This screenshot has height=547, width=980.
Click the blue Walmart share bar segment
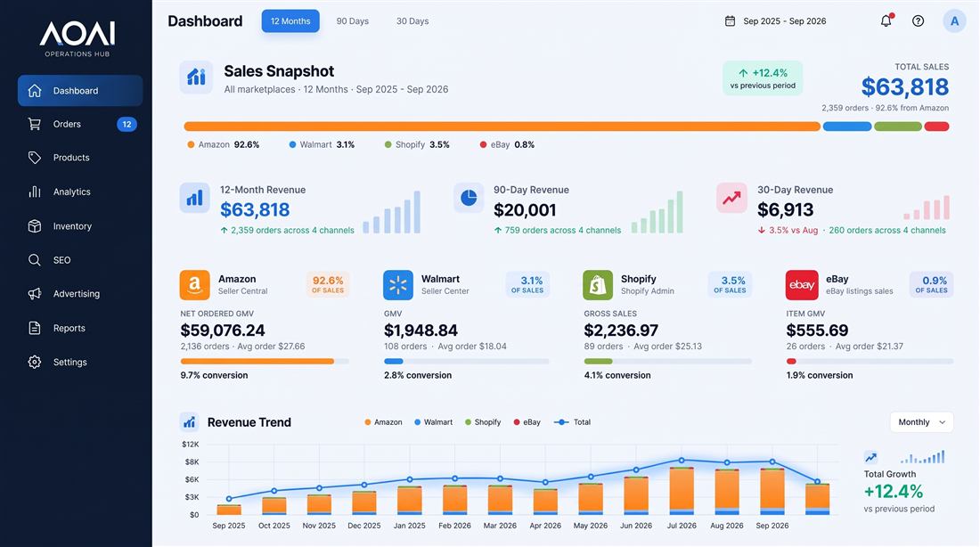click(x=847, y=127)
